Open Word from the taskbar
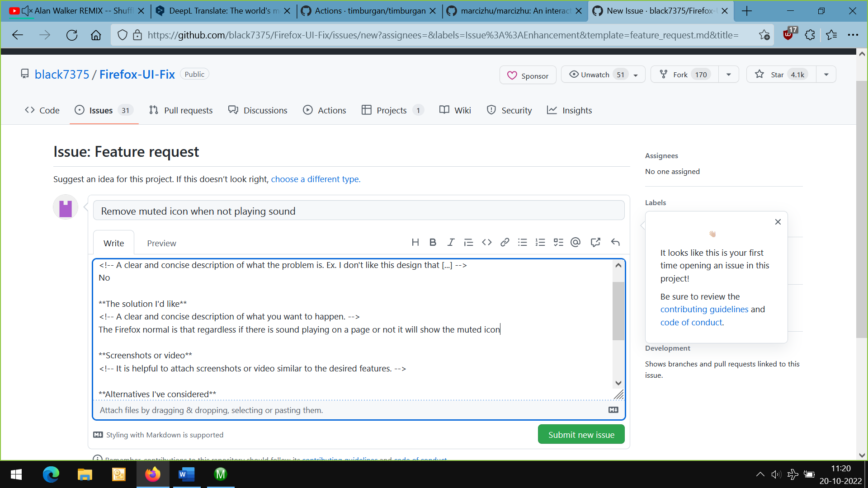Viewport: 868px width, 488px height. 186,474
